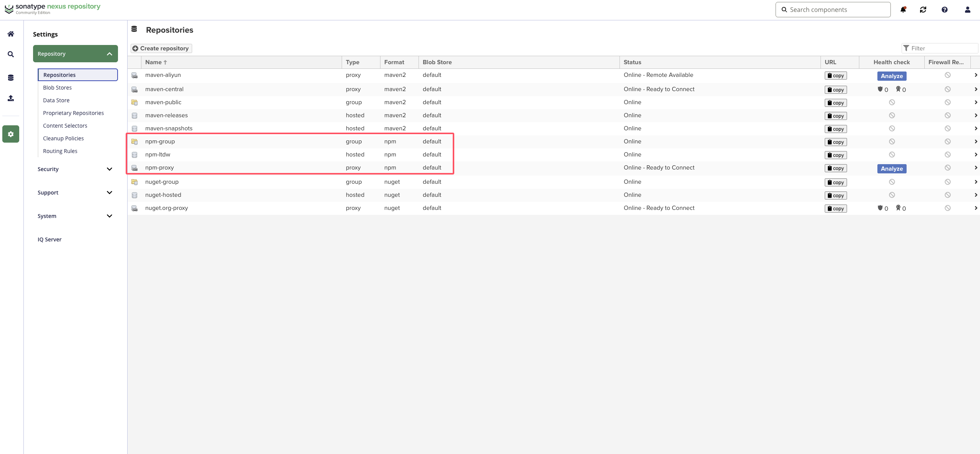Open the Browse database icon in sidebar
This screenshot has width=980, height=454.
tap(11, 78)
